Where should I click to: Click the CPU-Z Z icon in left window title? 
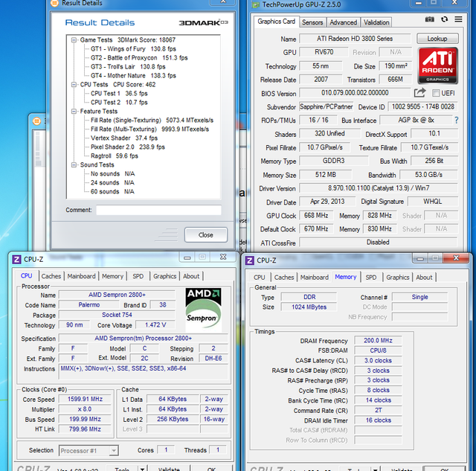pyautogui.click(x=16, y=260)
